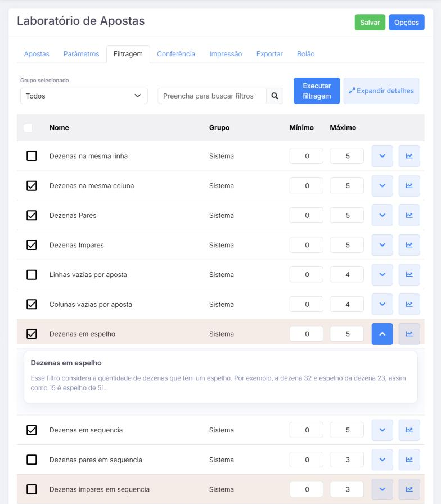441x504 pixels.
Task: Open chart for Dezenas na mesma linha
Action: click(x=409, y=156)
